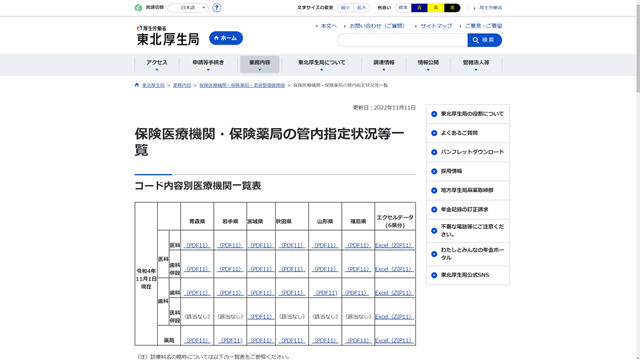
Task: Click the 業務内容 breadcrumb link
Action: tap(182, 85)
